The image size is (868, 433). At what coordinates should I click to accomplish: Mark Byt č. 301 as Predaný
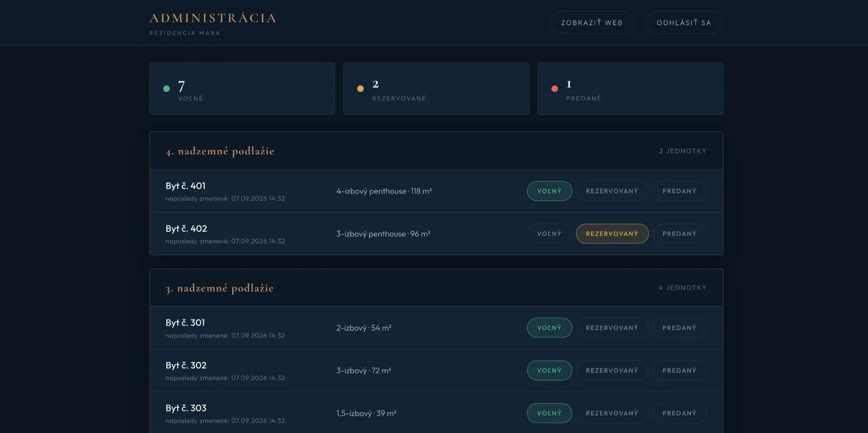(x=680, y=328)
